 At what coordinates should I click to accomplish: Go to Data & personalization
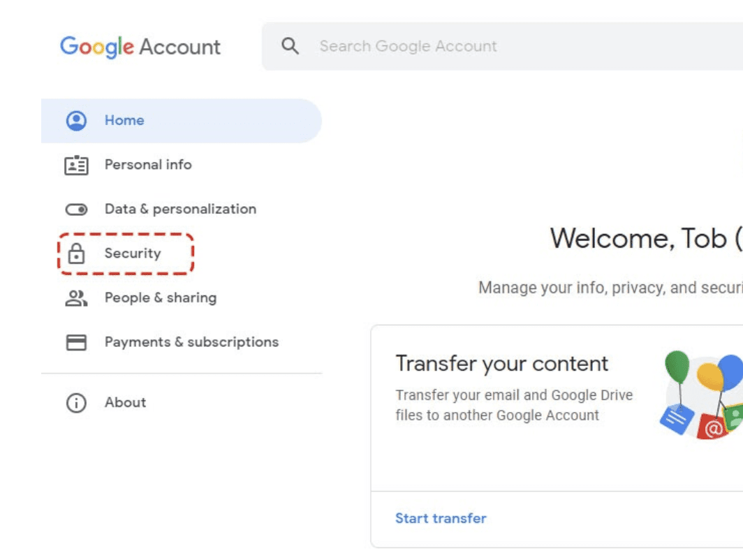tap(180, 209)
